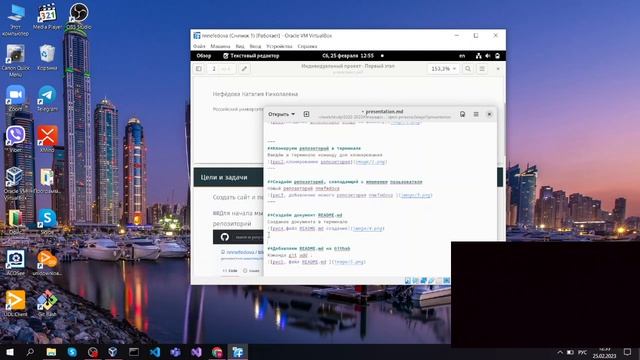Open XMind desktop shortcut

[x=47, y=139]
